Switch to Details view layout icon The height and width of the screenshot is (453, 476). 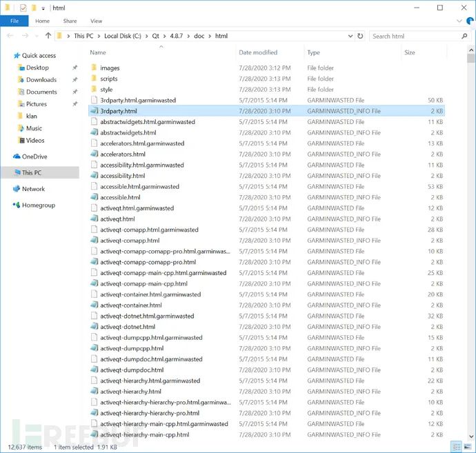[x=457, y=447]
